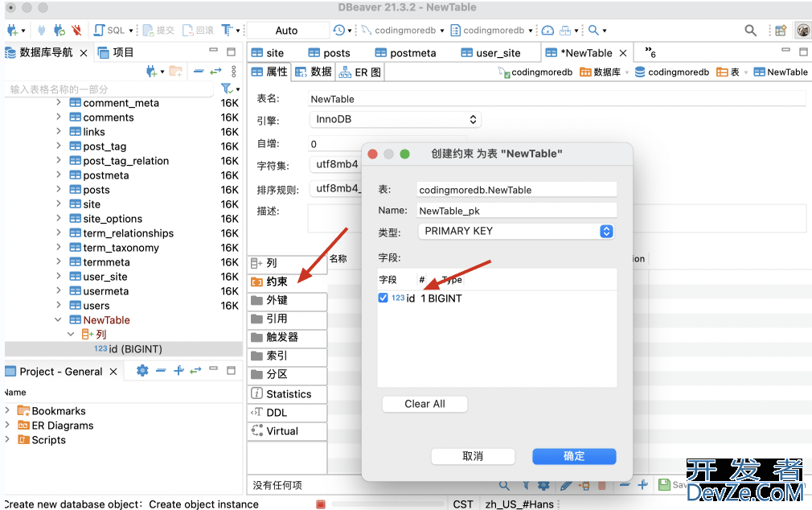Open the 数据 tab
This screenshot has width=812, height=510.
click(314, 72)
